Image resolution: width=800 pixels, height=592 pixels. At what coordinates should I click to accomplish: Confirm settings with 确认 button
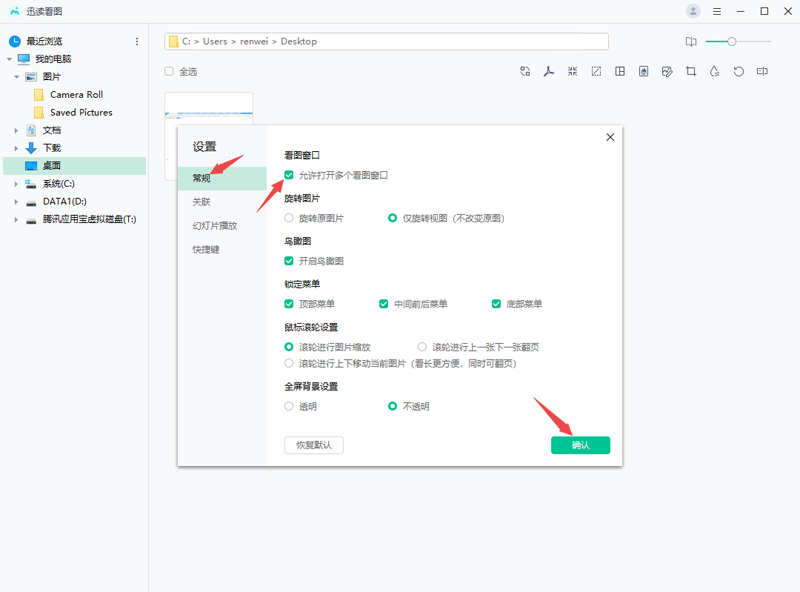[581, 445]
